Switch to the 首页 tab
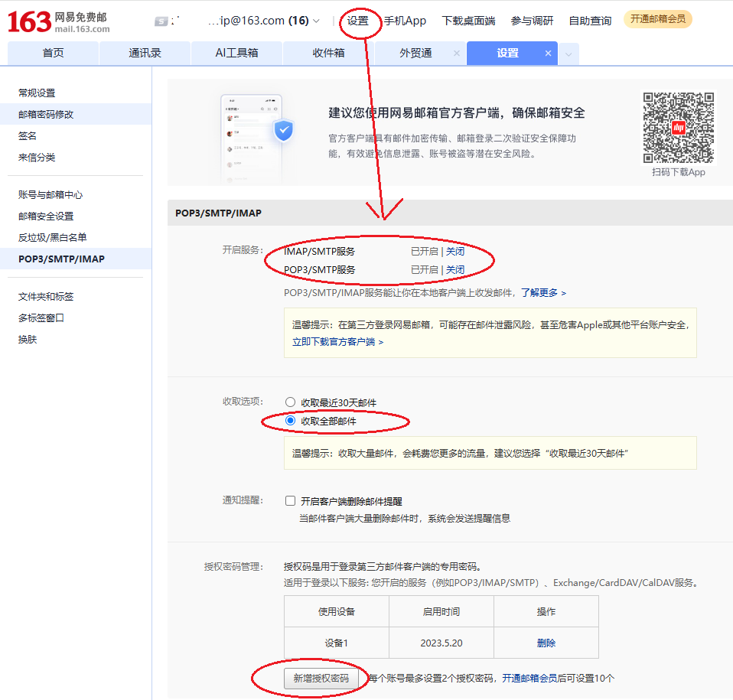This screenshot has height=700, width=733. pos(53,54)
